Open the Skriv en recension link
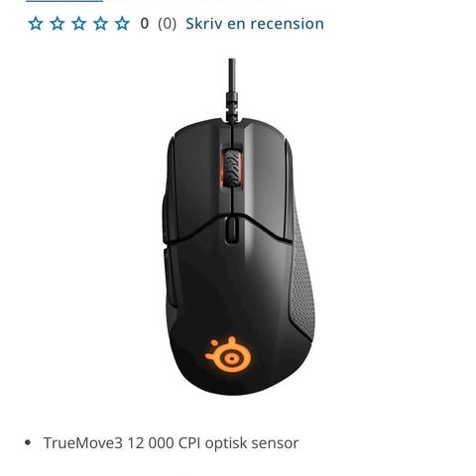This screenshot has height=476, width=476. pyautogui.click(x=255, y=24)
